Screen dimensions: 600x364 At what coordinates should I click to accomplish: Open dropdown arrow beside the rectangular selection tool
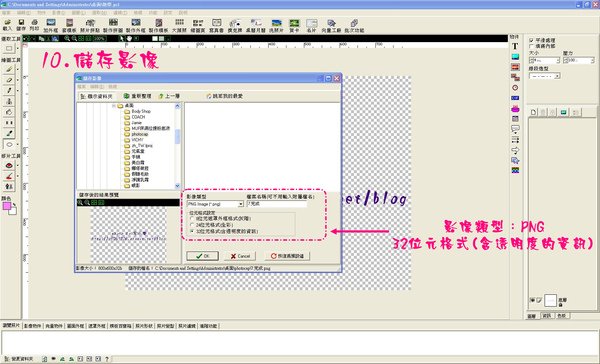(18, 49)
